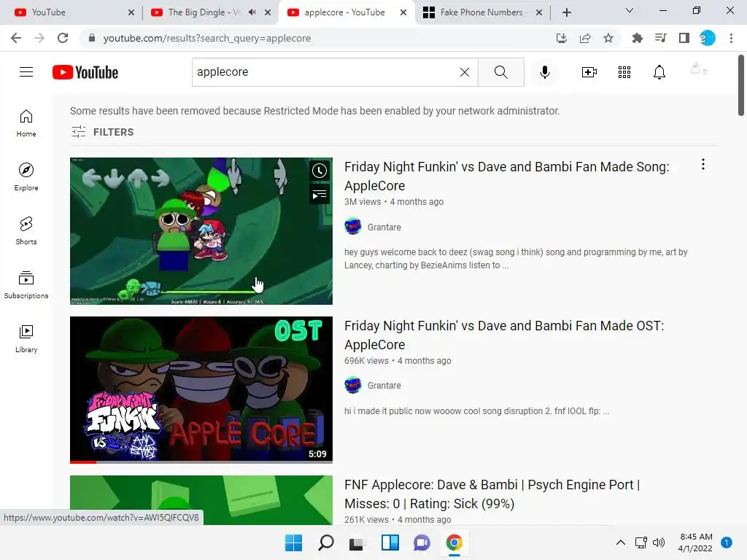
Task: Click the OST video red progress bar
Action: (x=83, y=462)
